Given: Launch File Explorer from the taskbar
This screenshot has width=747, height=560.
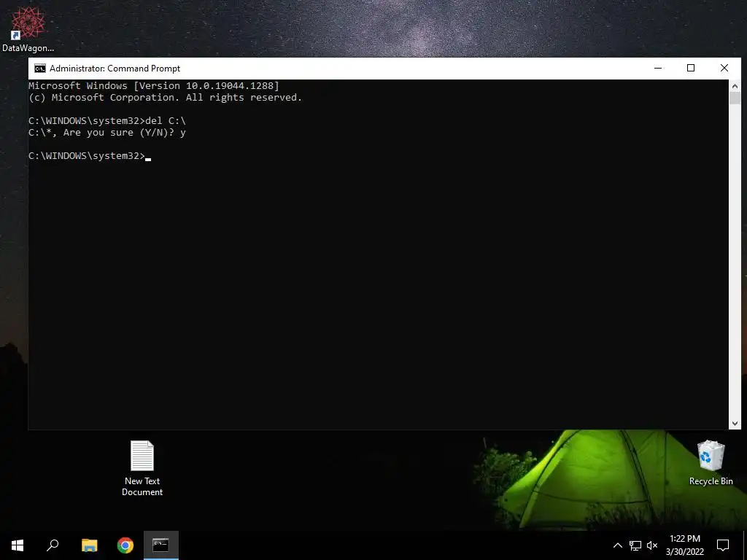Looking at the screenshot, I should pyautogui.click(x=89, y=545).
